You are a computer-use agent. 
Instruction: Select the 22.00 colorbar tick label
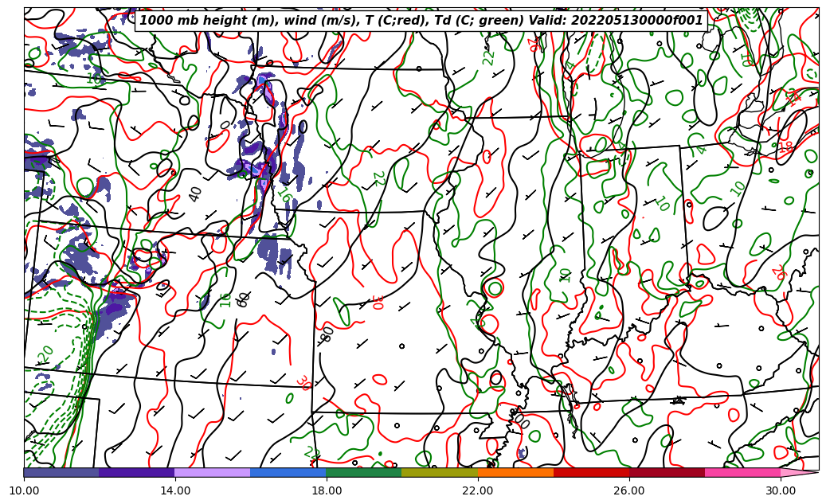[478, 490]
